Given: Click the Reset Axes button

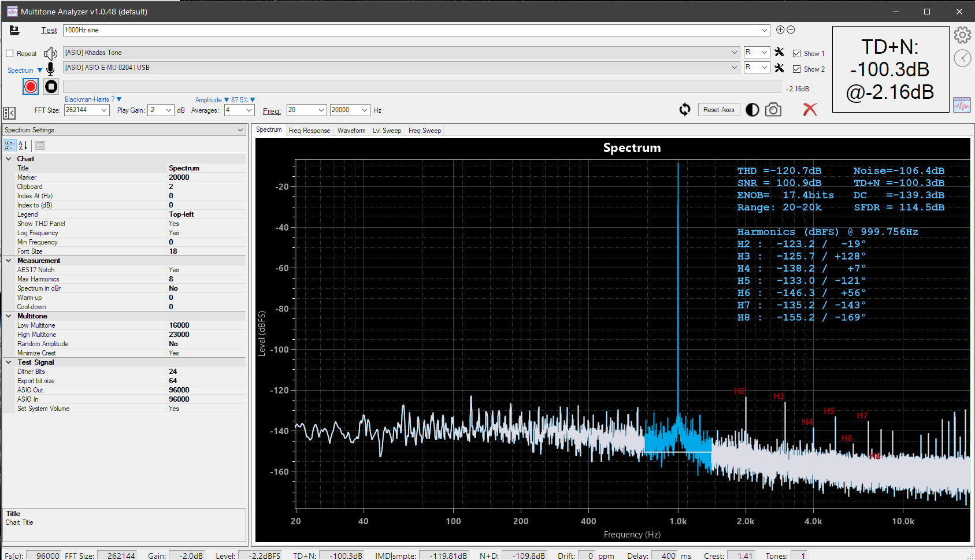Looking at the screenshot, I should click(719, 110).
